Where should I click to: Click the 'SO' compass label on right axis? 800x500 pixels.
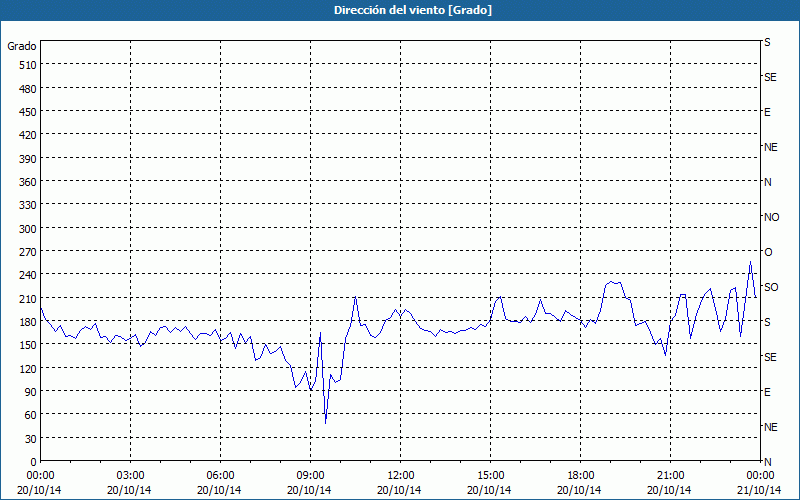tap(771, 287)
